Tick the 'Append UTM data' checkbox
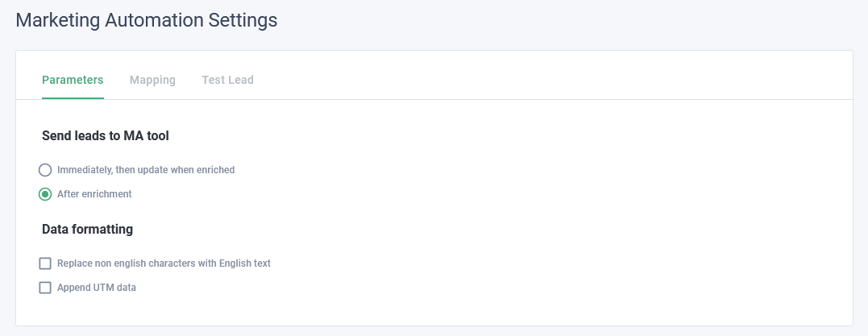Screen dimensions: 868x336 click(x=45, y=288)
